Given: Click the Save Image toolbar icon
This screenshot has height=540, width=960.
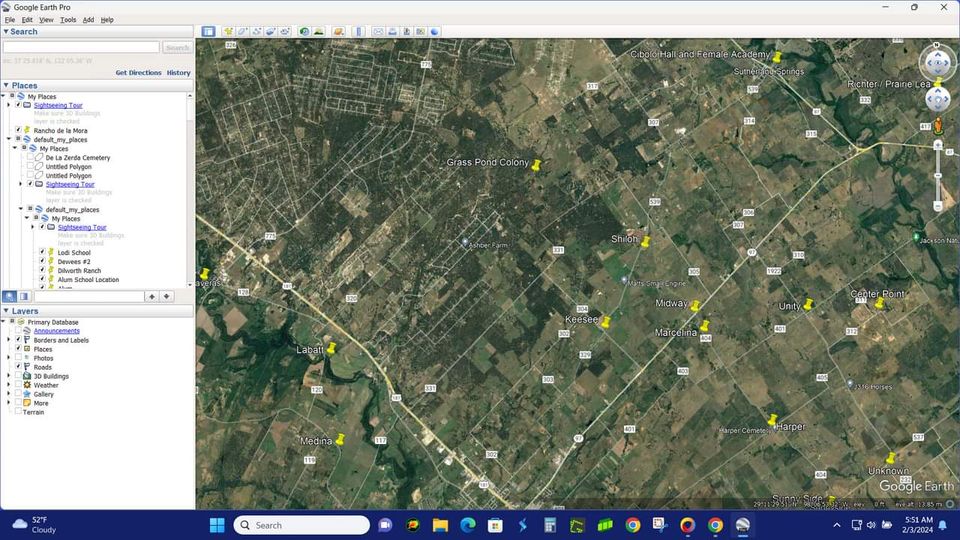Looking at the screenshot, I should 407,31.
